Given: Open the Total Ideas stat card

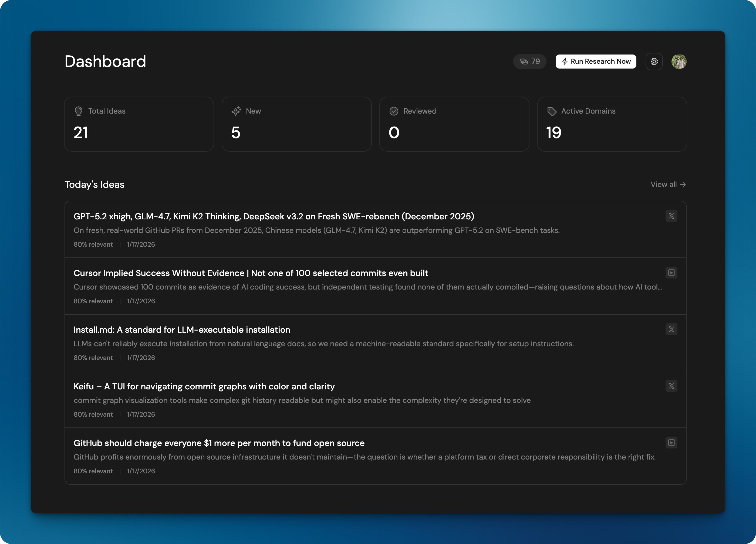Looking at the screenshot, I should (x=139, y=124).
